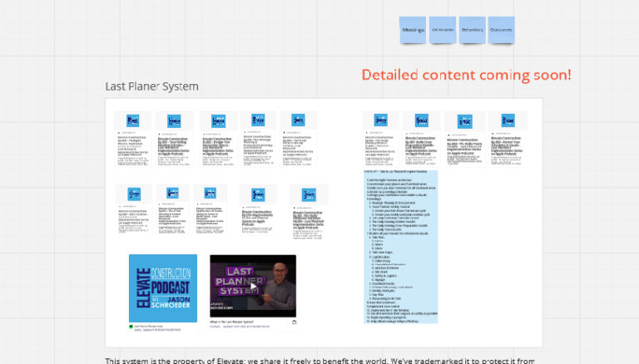Click podcast icon on first top-right card
The width and height of the screenshot is (639, 364).
click(382, 120)
